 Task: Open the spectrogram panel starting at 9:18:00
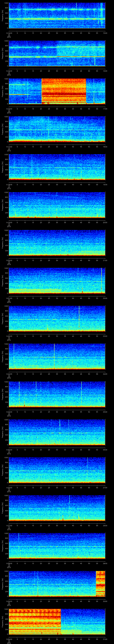[x=57, y=167]
